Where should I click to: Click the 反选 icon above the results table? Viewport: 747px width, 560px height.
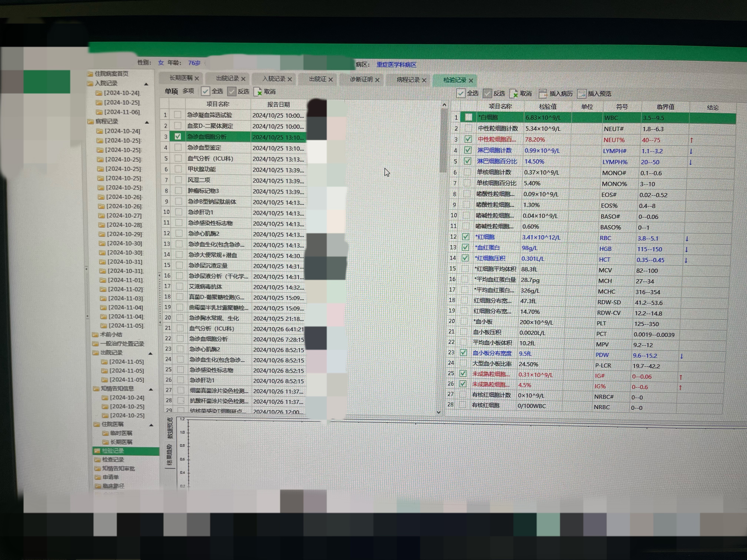point(487,94)
